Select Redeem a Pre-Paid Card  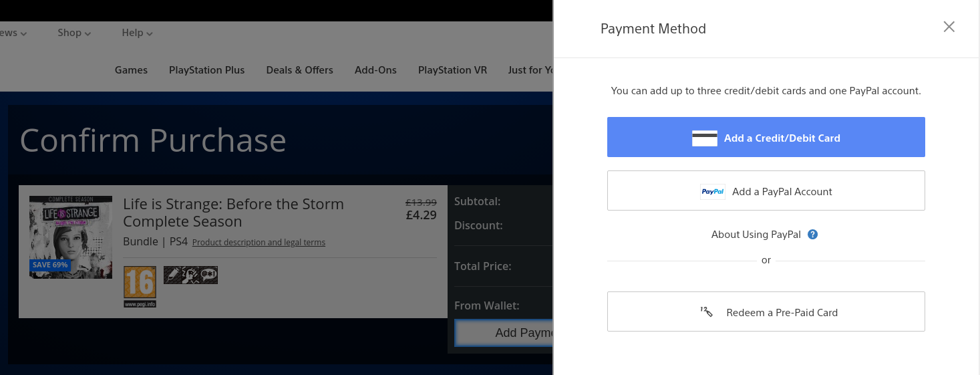tap(766, 311)
